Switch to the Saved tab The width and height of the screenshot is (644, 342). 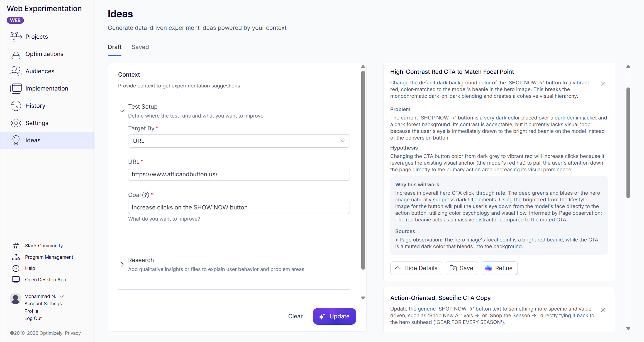[x=140, y=47]
